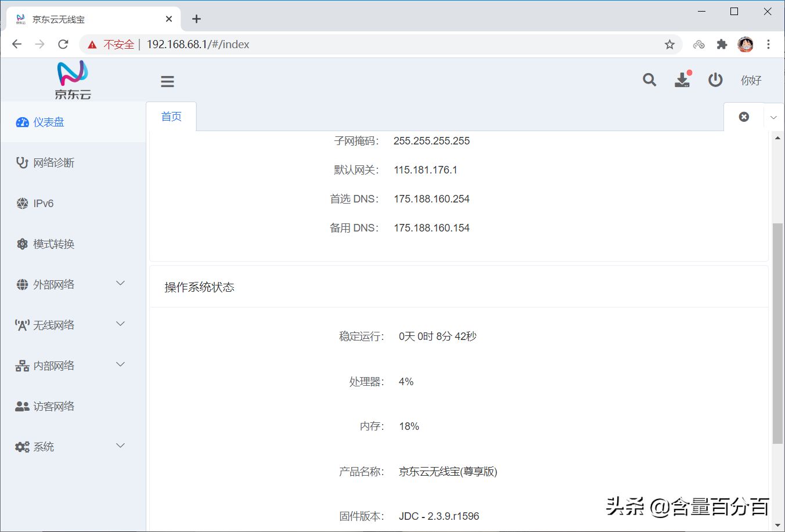Expand the 外部网络 menu chevron
This screenshot has width=785, height=532.
click(x=121, y=284)
